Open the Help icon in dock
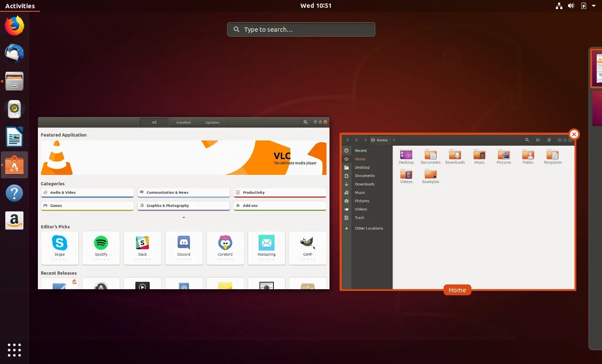Image resolution: width=602 pixels, height=364 pixels. point(14,193)
